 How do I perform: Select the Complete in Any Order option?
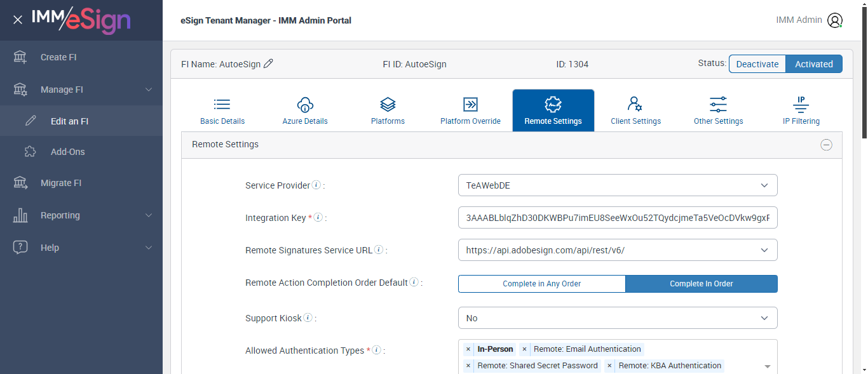click(541, 284)
